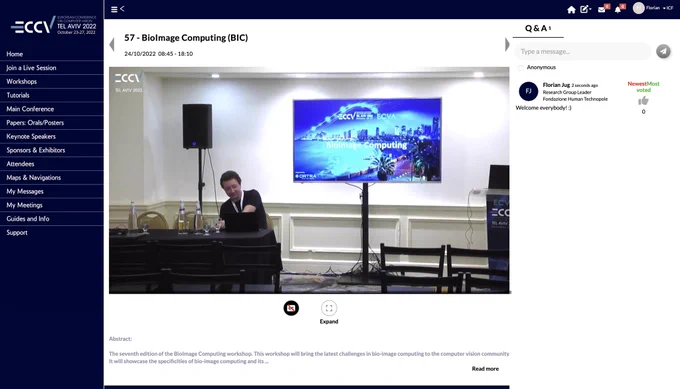This screenshot has height=389, width=680.
Task: Click the session title BioImage Computing (BIC)
Action: click(x=186, y=38)
